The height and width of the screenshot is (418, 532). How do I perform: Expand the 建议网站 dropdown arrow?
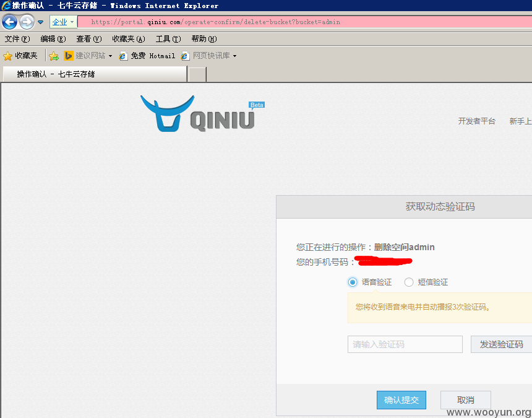pyautogui.click(x=110, y=56)
